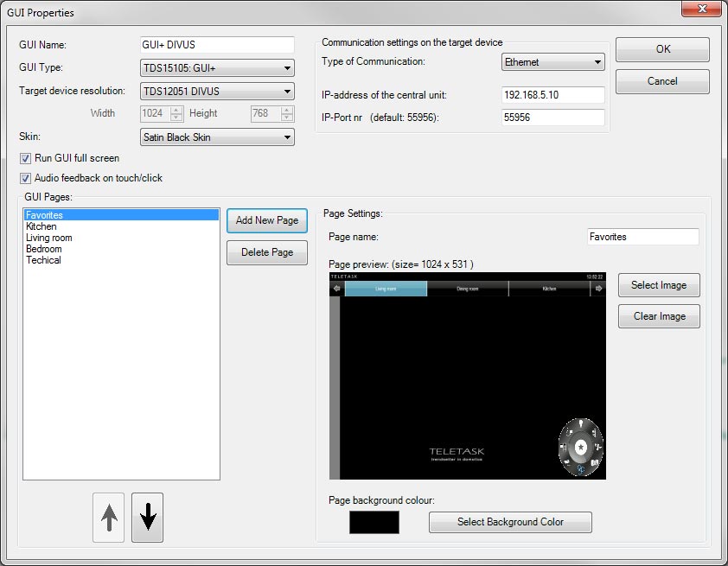This screenshot has width=728, height=566.
Task: Select Kitchen in the GUI Pages list
Action: click(x=42, y=226)
